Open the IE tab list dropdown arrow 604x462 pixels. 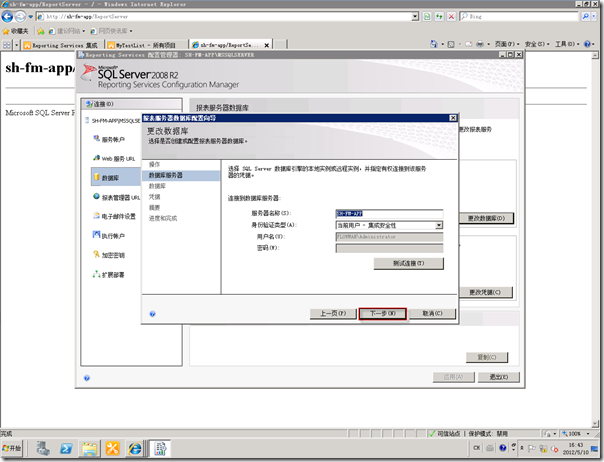16,45
